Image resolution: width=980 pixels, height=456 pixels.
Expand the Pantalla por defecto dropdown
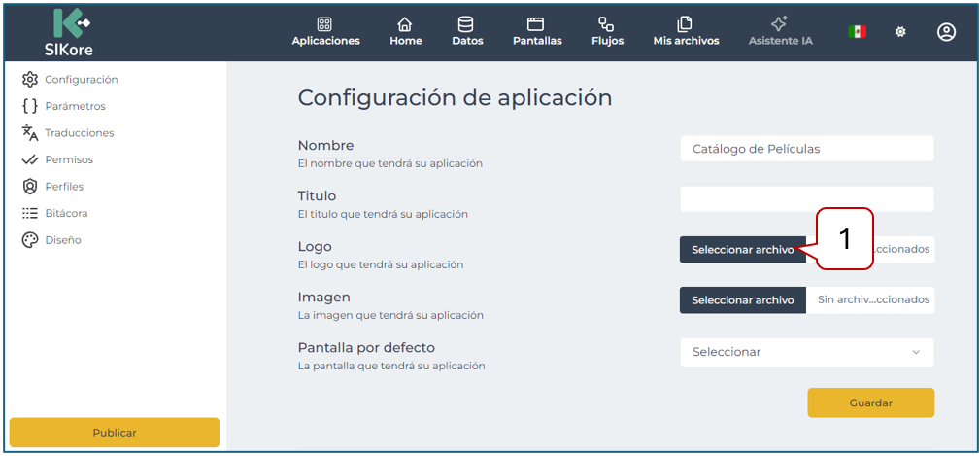coord(806,352)
